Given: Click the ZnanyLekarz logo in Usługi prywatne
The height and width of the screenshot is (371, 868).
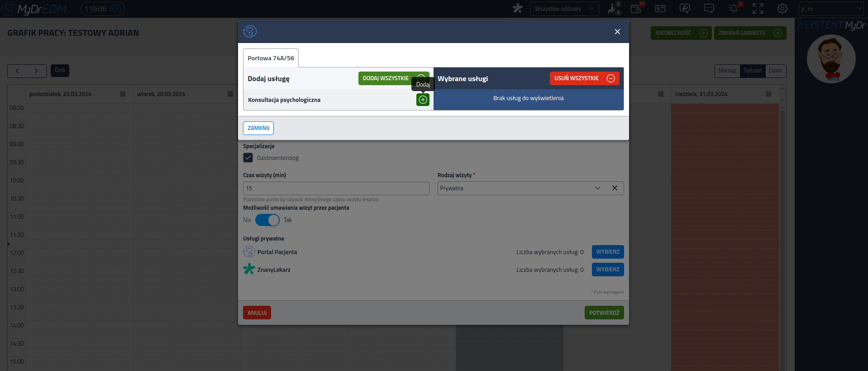Looking at the screenshot, I should 249,269.
